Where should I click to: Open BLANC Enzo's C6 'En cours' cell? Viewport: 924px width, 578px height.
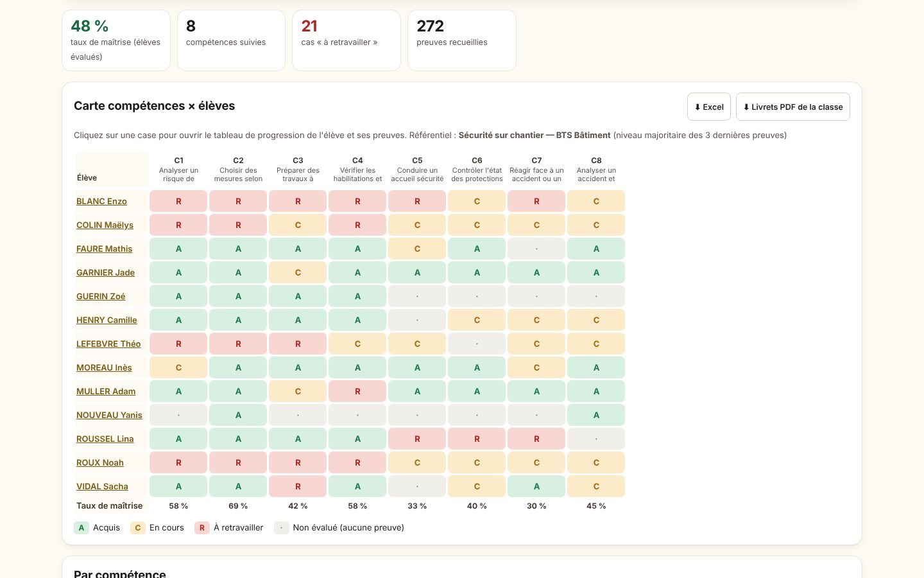[477, 201]
